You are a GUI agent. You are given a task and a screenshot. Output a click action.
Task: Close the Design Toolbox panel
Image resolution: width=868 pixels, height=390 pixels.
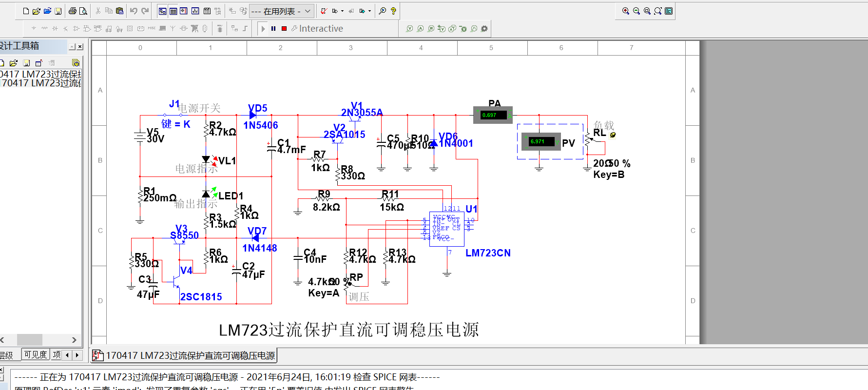(x=80, y=47)
